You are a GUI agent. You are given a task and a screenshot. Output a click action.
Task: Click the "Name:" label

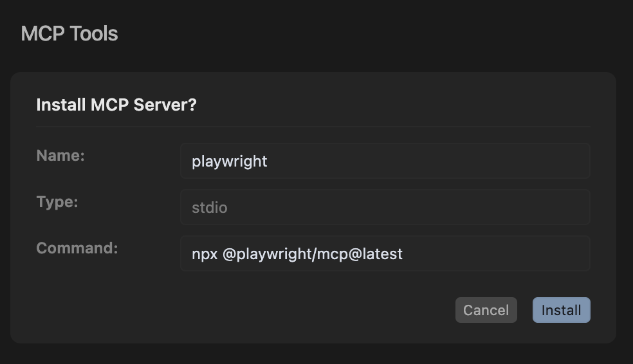point(60,156)
